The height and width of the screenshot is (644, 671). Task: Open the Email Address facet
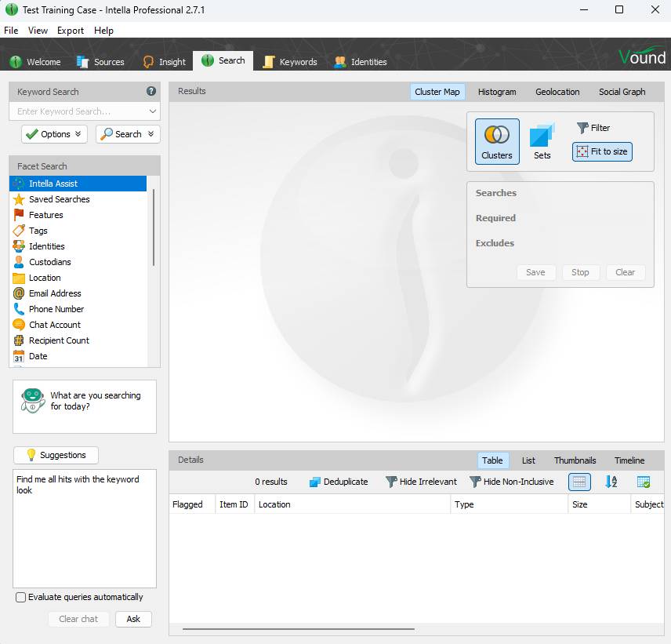pos(78,293)
